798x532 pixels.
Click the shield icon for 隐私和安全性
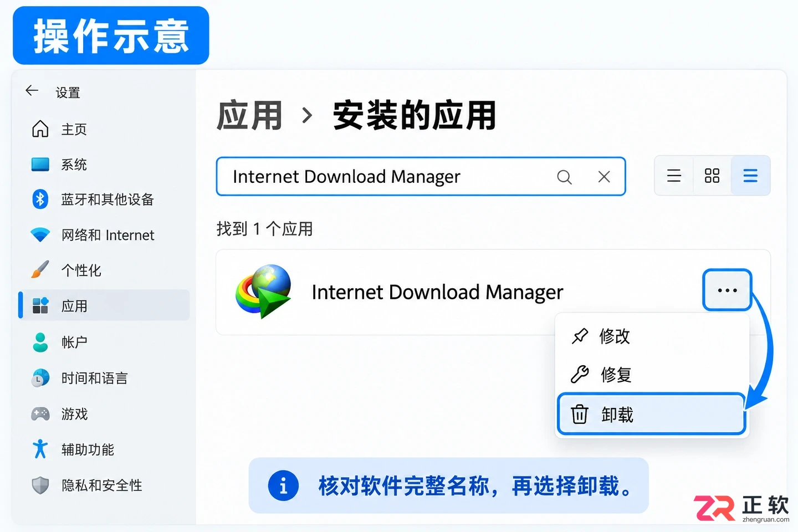[x=40, y=485]
